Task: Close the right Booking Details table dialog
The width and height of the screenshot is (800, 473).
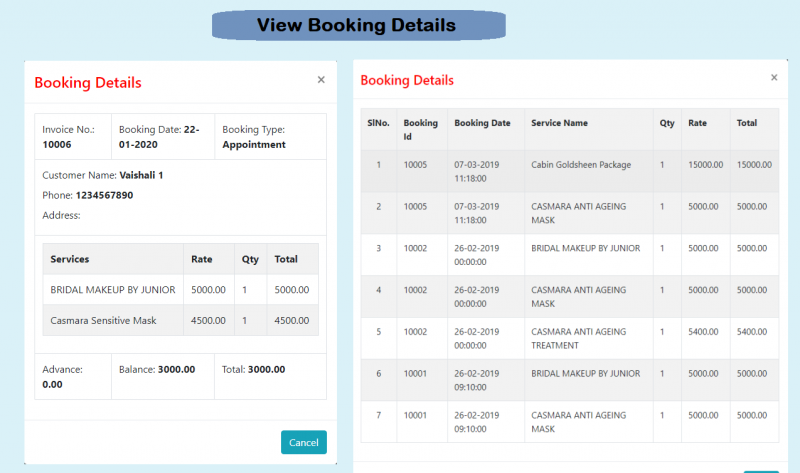Action: 773,78
